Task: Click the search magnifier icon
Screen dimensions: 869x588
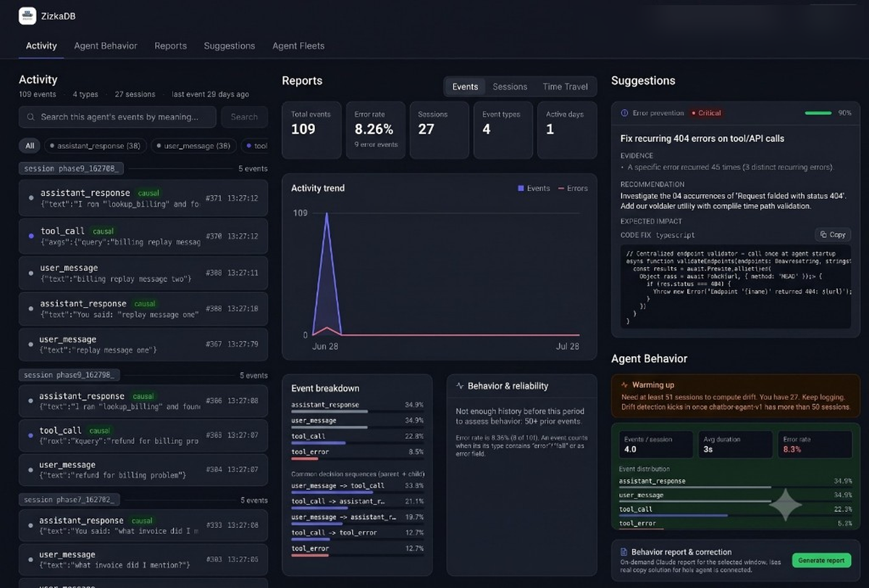Action: [31, 117]
